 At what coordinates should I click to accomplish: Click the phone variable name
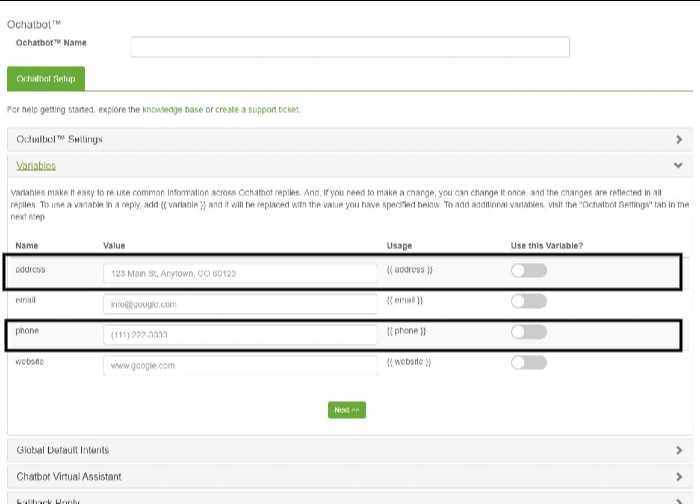tap(27, 331)
